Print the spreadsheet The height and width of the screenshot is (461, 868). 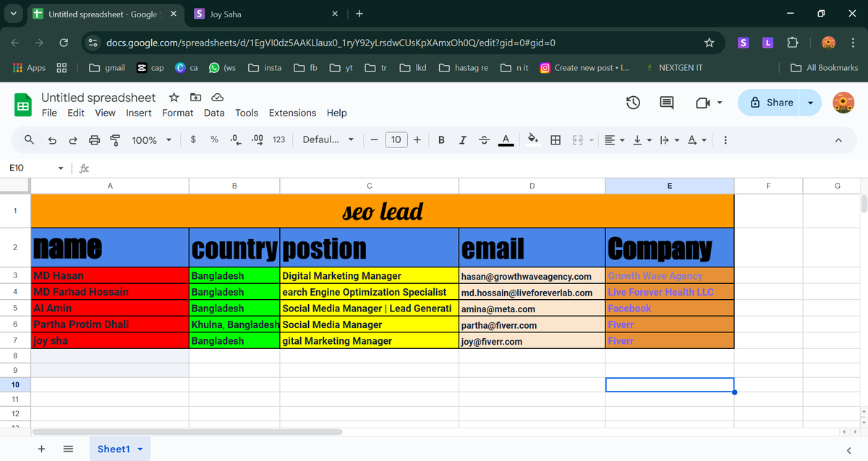[94, 140]
